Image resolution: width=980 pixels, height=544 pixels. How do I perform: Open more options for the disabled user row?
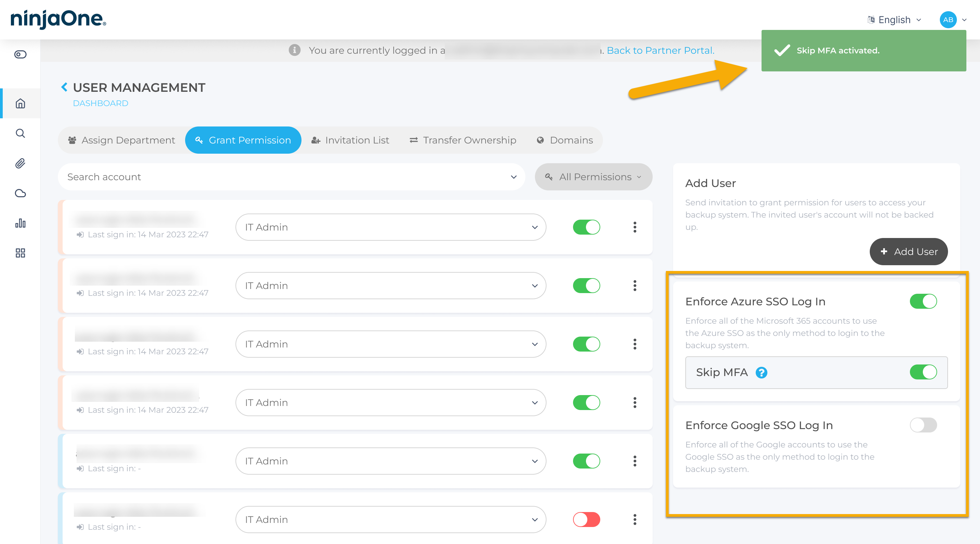635,520
